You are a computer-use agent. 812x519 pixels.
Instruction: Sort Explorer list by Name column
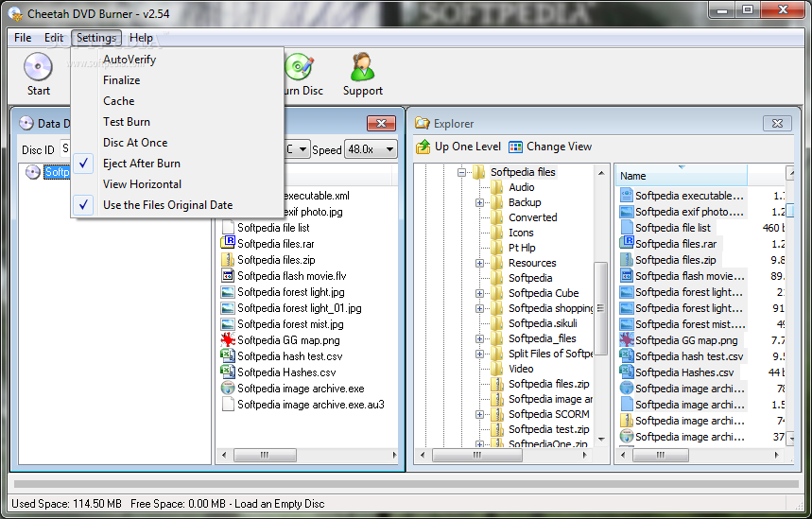tap(681, 176)
